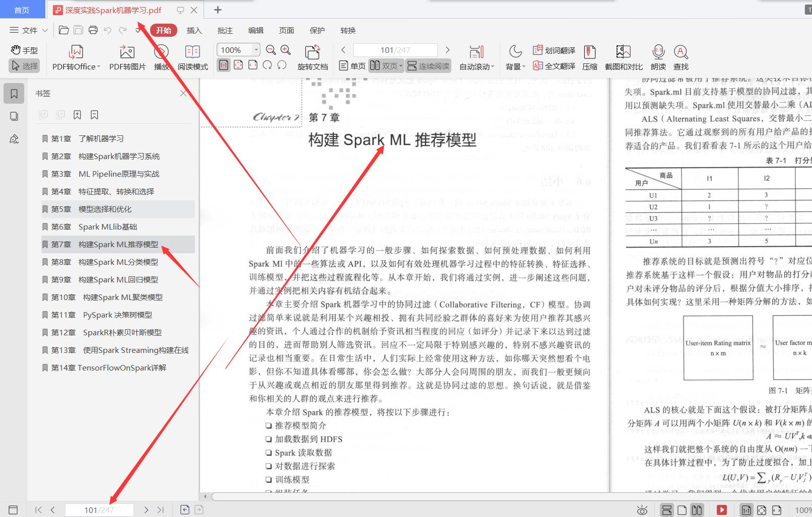
Task: Switch to 编辑 ribbon tab
Action: click(256, 30)
